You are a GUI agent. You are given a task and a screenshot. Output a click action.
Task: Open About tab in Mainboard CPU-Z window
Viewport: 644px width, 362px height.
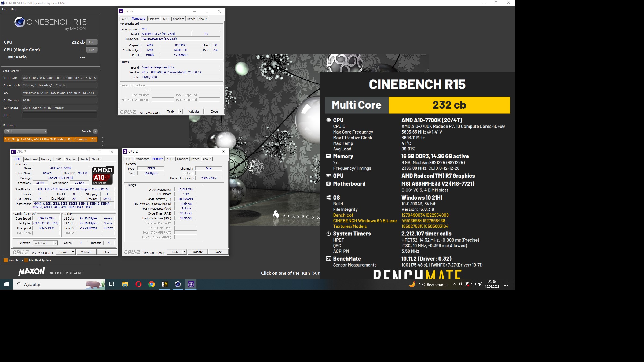(x=203, y=19)
